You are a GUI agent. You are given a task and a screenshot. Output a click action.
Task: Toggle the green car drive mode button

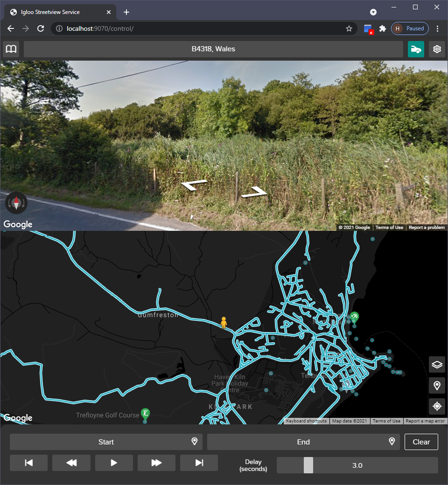point(416,49)
